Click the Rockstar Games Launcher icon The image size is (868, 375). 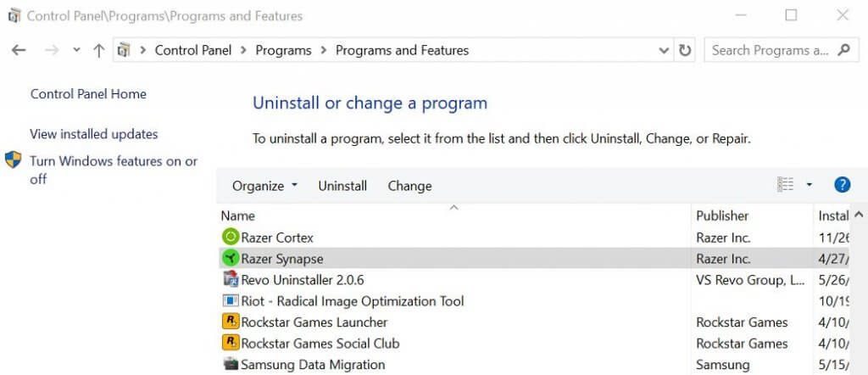[231, 322]
